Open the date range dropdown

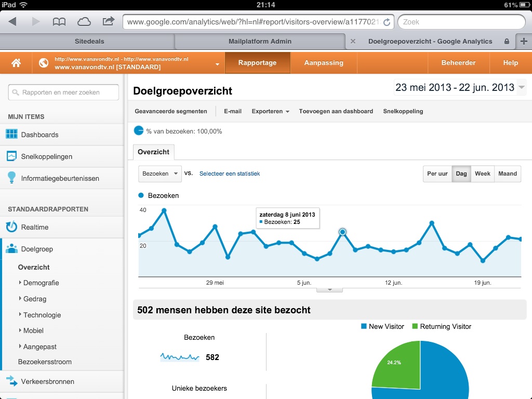coord(522,87)
